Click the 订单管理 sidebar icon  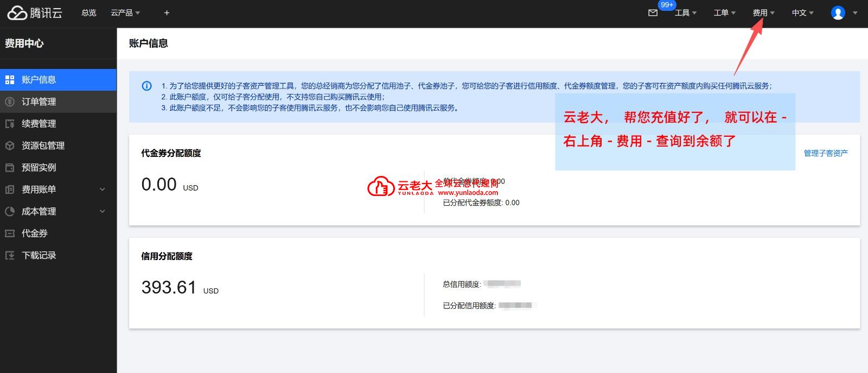[x=10, y=102]
